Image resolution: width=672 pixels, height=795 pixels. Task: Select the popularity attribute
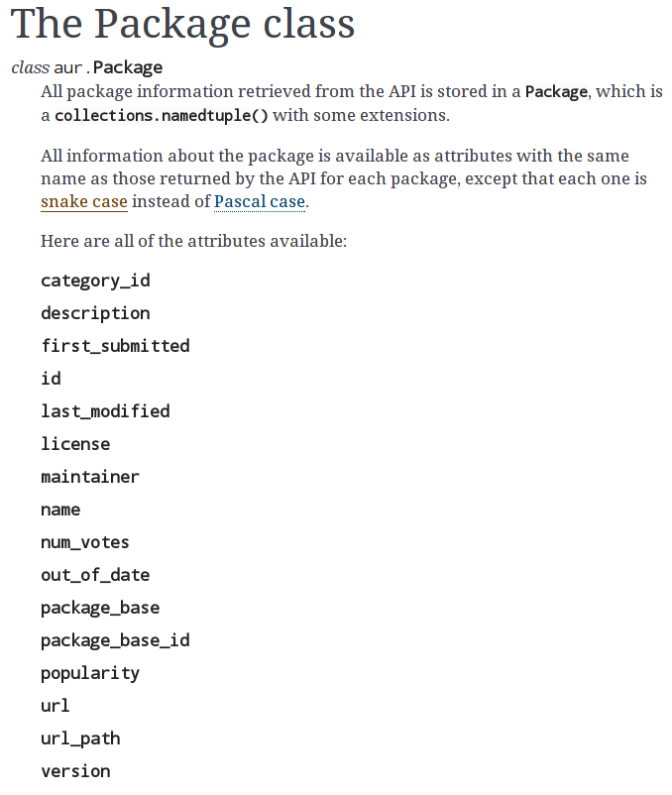coord(90,674)
